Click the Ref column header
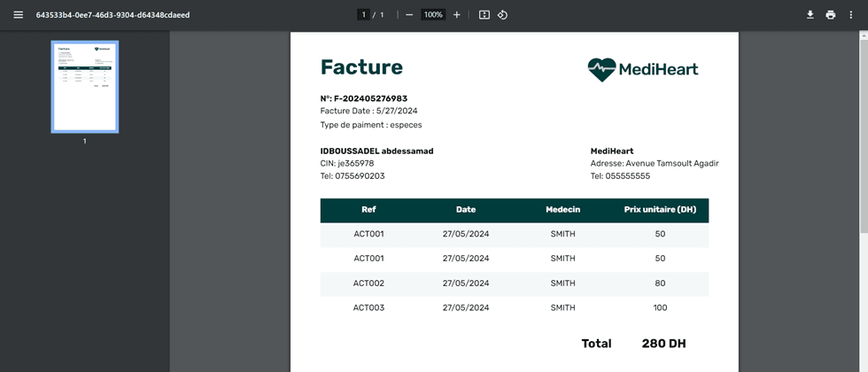 [368, 210]
